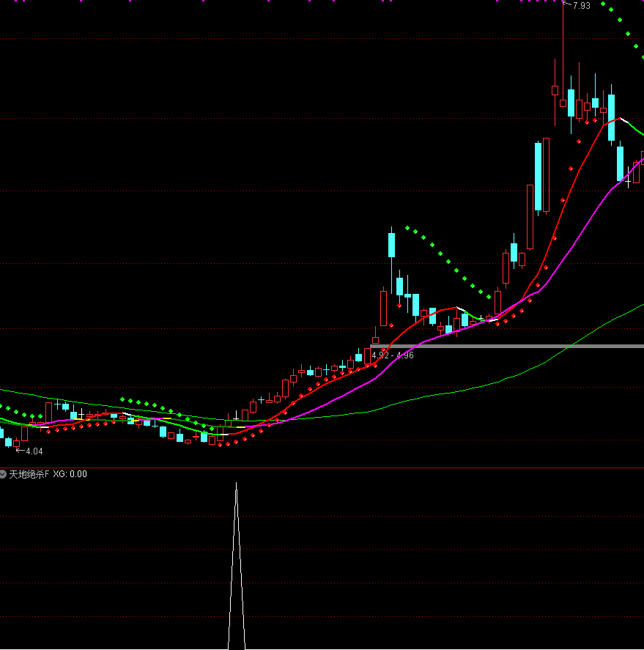Click the arrow pointing to the 7.93 high

(566, 5)
